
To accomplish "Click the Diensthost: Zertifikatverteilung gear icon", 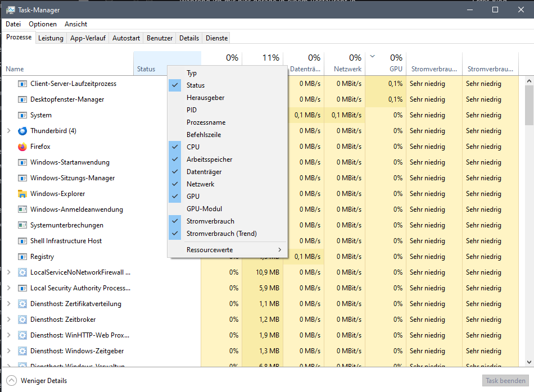I will (22, 303).
